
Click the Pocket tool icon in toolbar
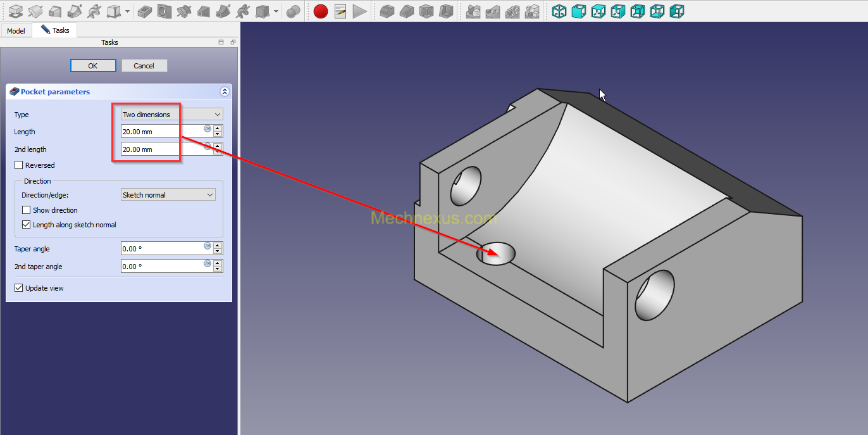coord(145,11)
